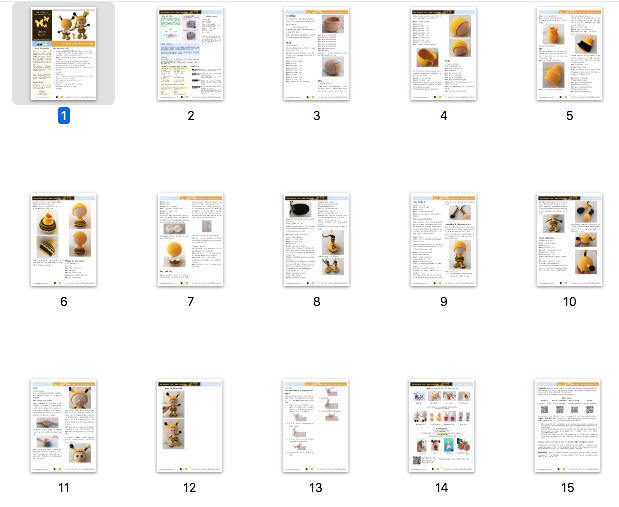Click the page 4 thumbnail
This screenshot has height=507, width=619.
[x=443, y=54]
